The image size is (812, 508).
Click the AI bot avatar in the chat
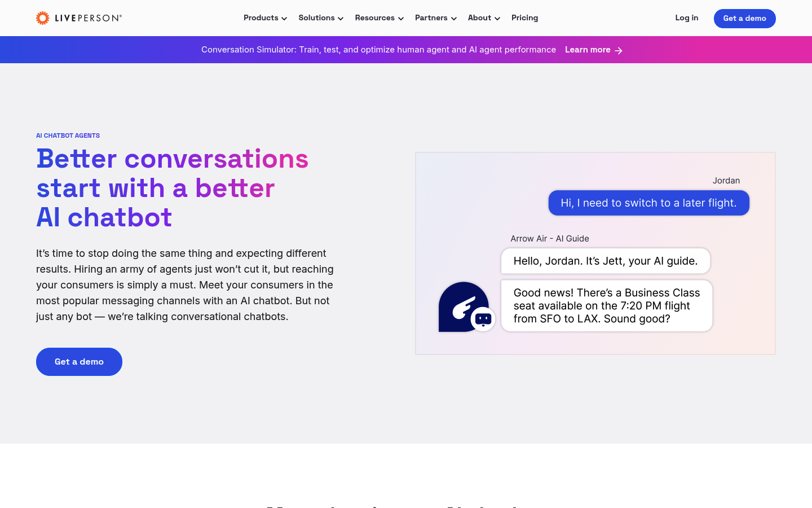pos(462,306)
